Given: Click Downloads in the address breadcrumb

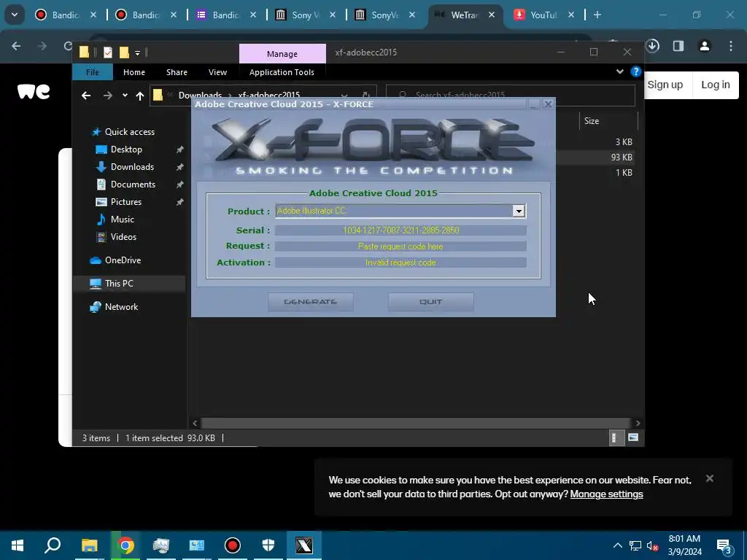Looking at the screenshot, I should [x=200, y=96].
